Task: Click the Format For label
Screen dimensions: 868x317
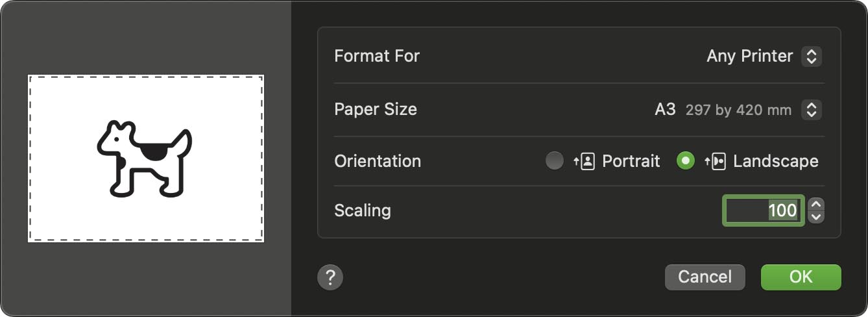Action: point(377,56)
